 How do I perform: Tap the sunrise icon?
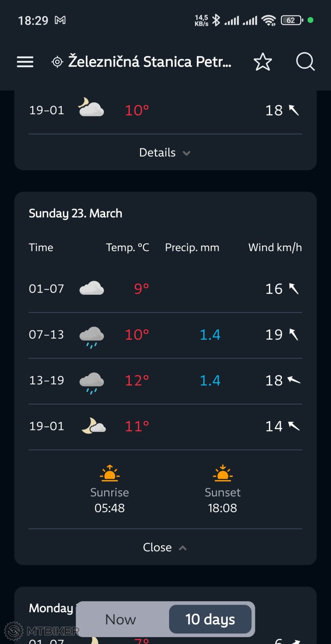point(110,473)
